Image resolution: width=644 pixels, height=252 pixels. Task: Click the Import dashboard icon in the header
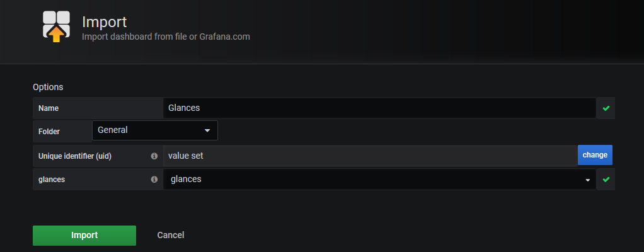coord(56,25)
